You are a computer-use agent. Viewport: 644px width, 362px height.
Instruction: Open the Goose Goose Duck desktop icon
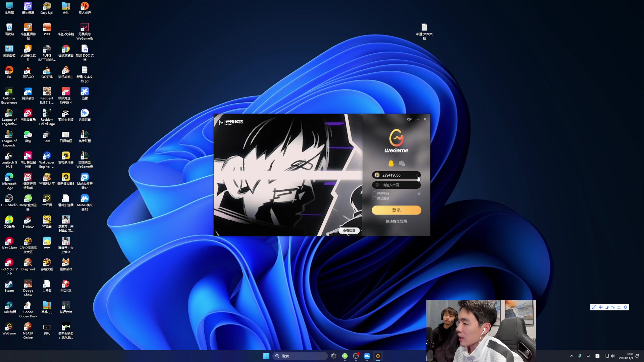(28, 309)
